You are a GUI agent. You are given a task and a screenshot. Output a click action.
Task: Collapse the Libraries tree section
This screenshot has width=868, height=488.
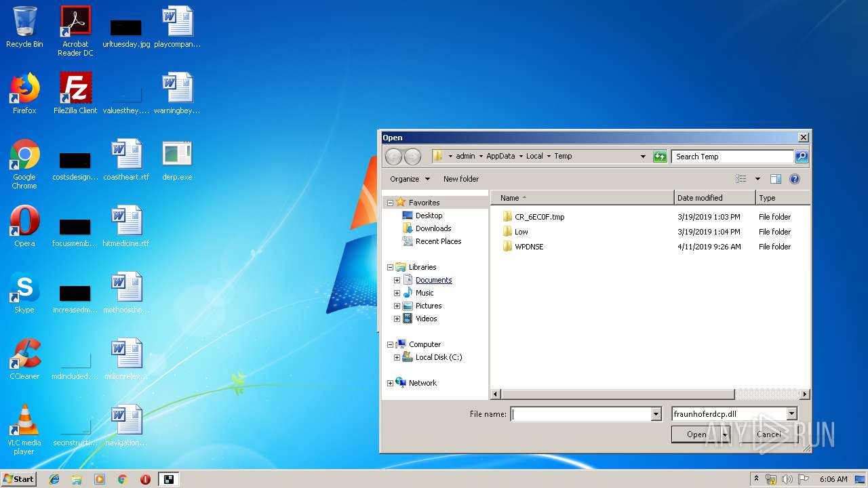390,267
